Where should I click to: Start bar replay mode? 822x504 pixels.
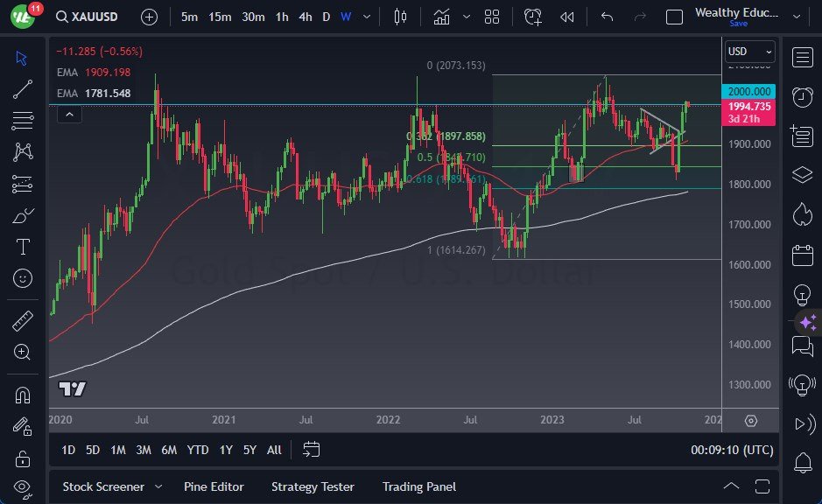(567, 16)
